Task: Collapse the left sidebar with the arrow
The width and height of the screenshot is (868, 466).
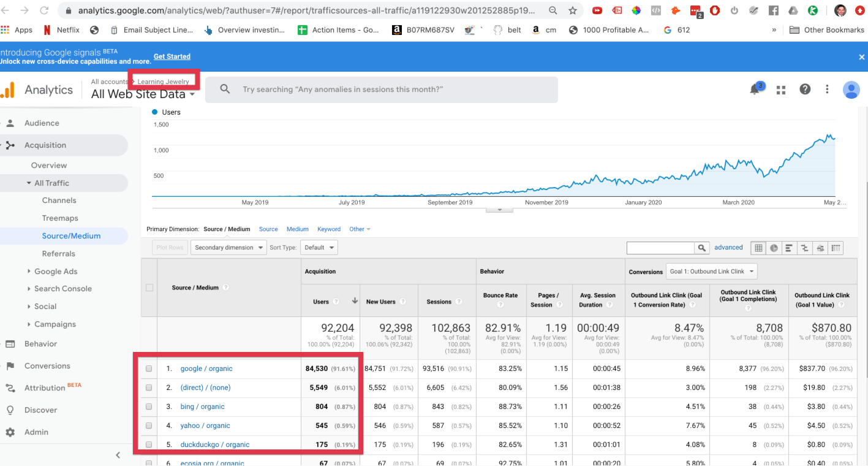Action: tap(118, 455)
